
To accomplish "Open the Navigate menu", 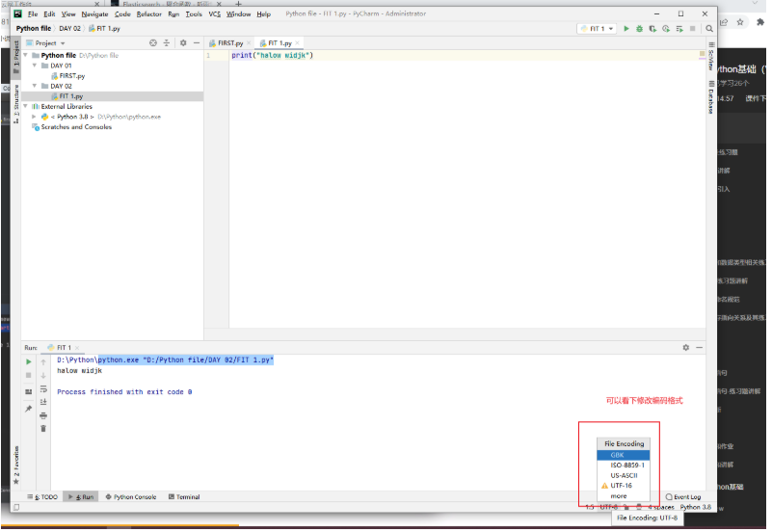I will [94, 13].
